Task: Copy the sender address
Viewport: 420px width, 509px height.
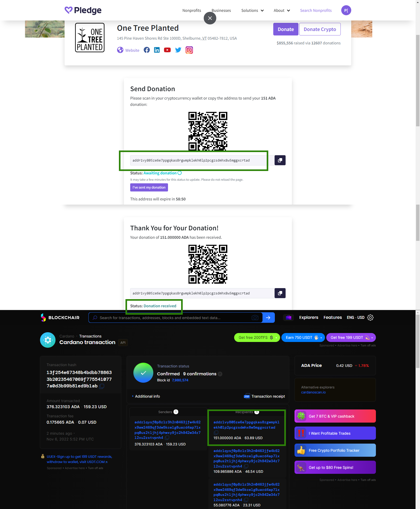Action: pos(167,438)
